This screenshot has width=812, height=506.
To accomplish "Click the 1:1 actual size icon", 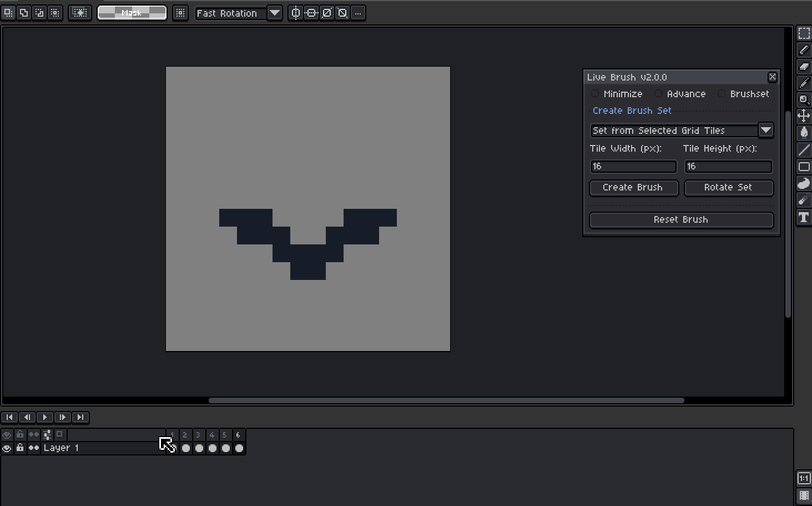I will click(804, 477).
